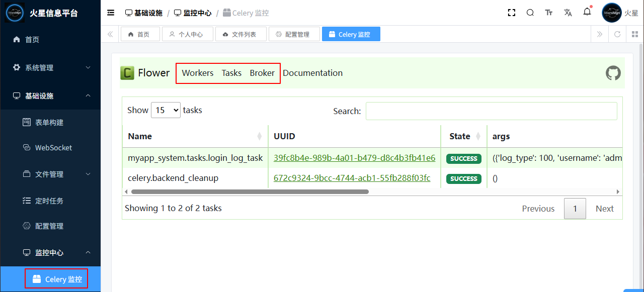
Task: Click the refresh page icon
Action: [x=617, y=34]
